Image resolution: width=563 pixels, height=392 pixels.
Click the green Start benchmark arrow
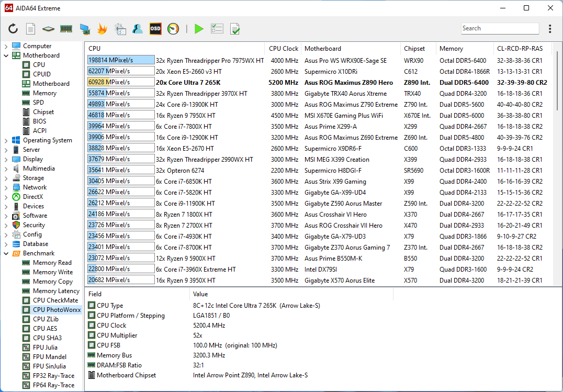click(199, 29)
